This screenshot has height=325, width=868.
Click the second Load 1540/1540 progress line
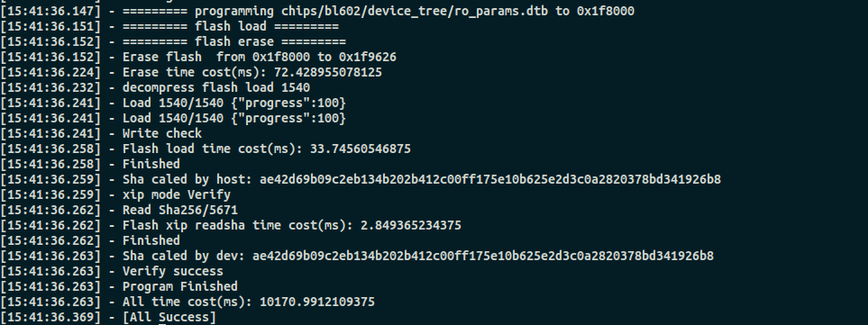tap(234, 118)
